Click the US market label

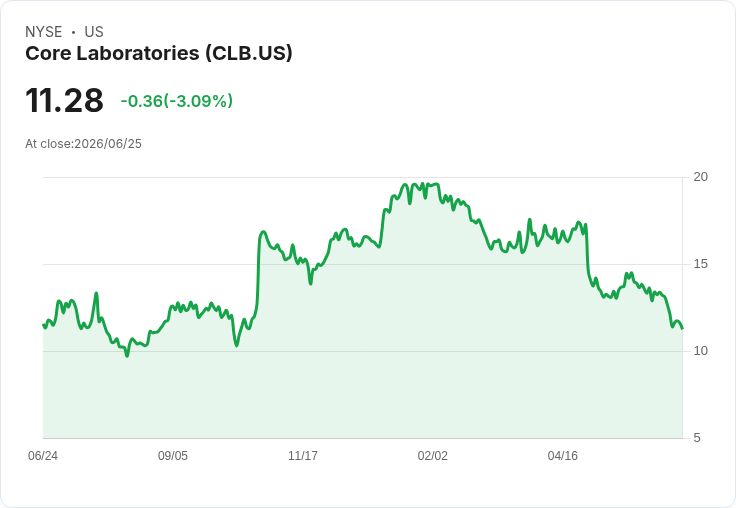coord(94,32)
